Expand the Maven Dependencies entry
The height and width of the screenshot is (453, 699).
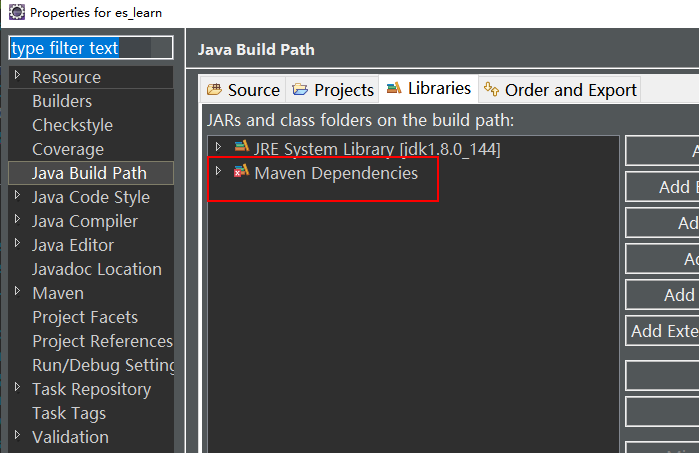point(218,171)
